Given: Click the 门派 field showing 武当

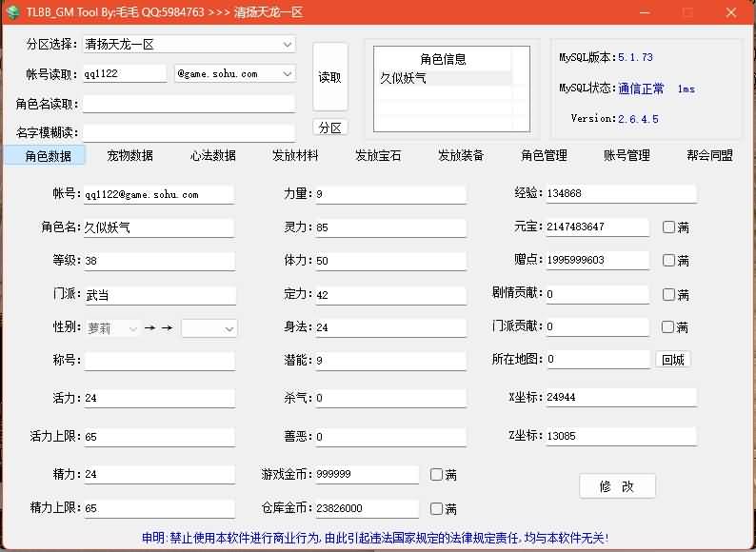Looking at the screenshot, I should pos(159,295).
